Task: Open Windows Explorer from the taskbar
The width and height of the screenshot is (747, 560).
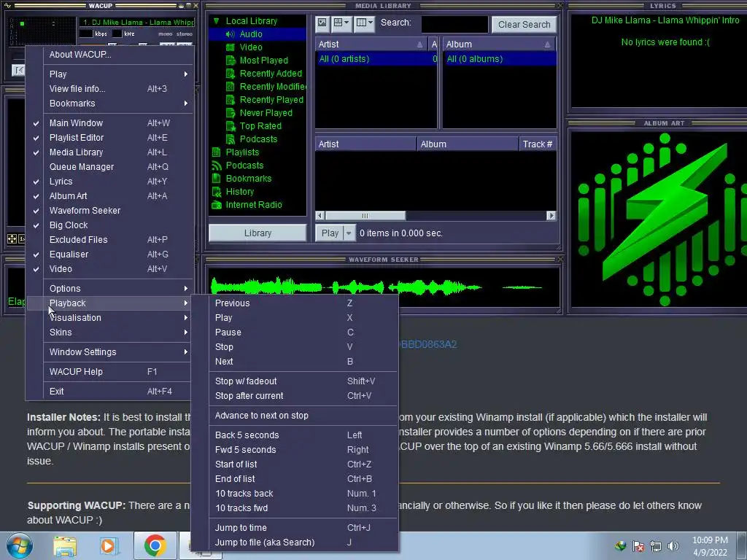Action: (x=65, y=545)
